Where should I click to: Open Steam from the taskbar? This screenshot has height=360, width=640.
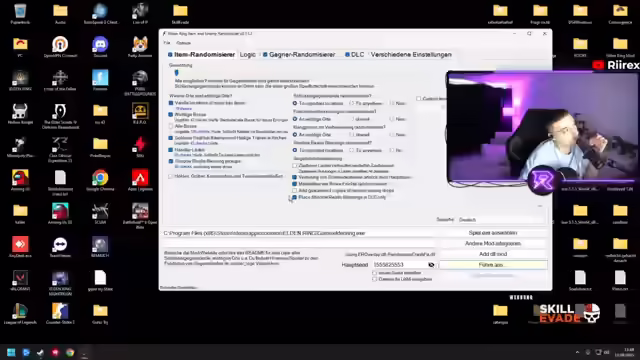click(x=40, y=352)
